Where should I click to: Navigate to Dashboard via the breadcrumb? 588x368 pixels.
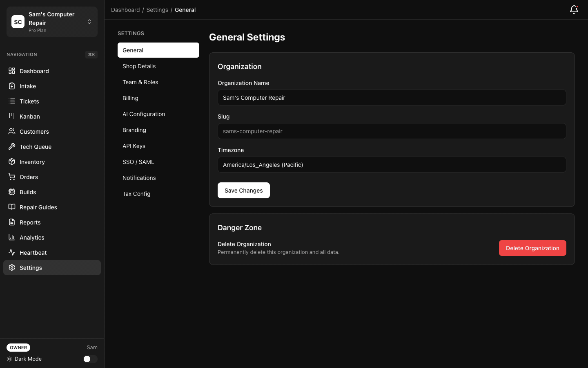125,9
